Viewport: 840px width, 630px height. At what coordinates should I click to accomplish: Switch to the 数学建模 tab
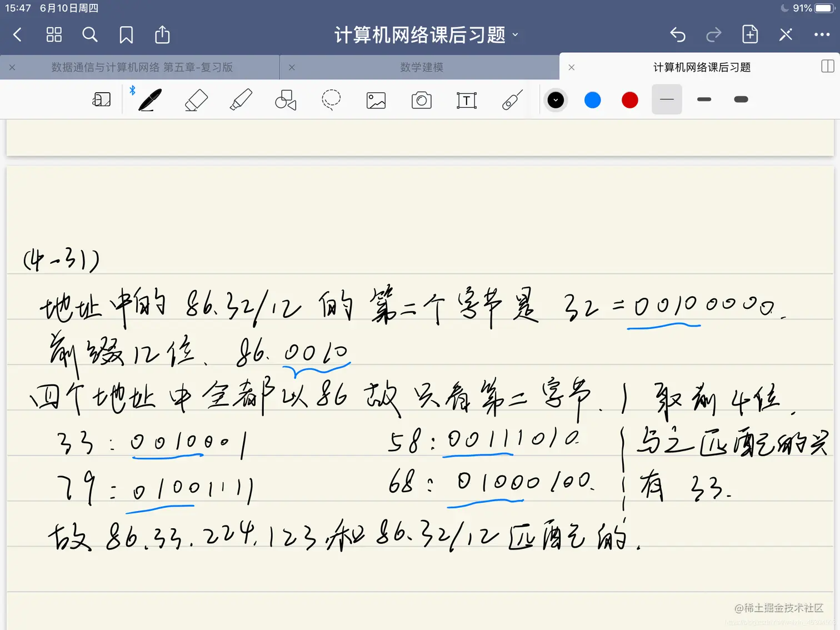click(x=421, y=67)
